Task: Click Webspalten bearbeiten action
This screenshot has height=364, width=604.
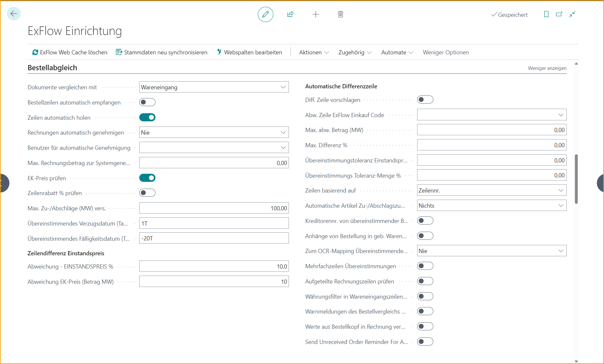Action: [249, 52]
